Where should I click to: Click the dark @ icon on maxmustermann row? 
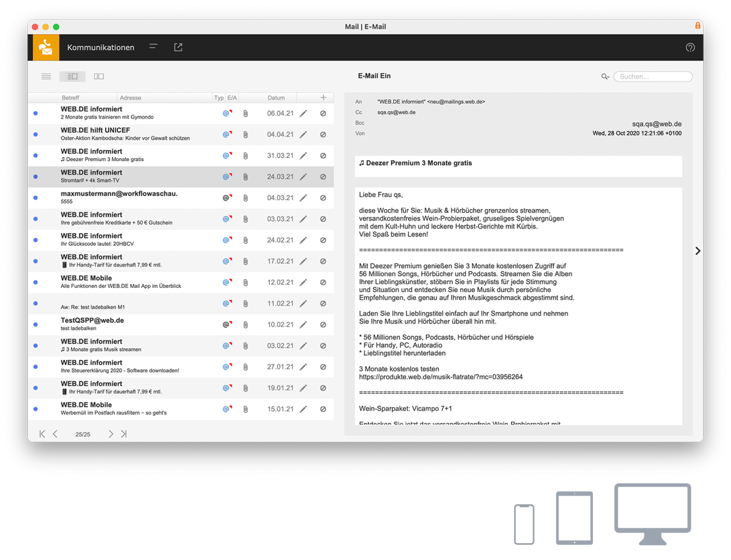[227, 198]
